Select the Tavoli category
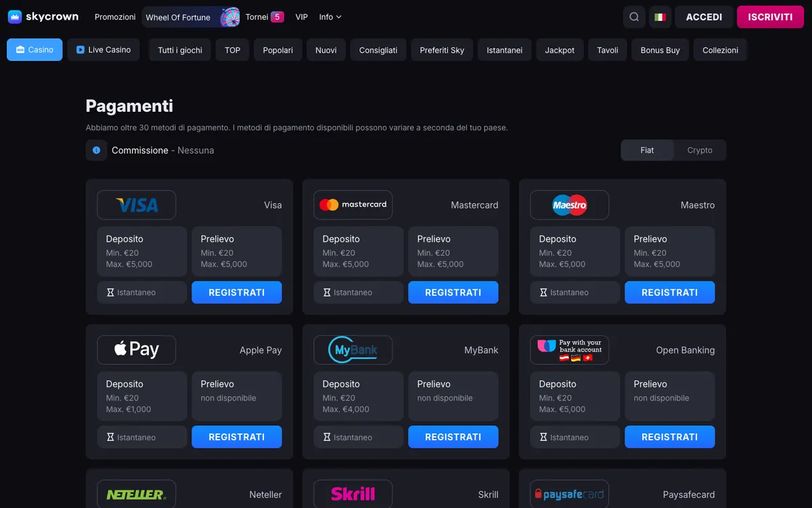Image resolution: width=812 pixels, height=508 pixels. [608, 50]
